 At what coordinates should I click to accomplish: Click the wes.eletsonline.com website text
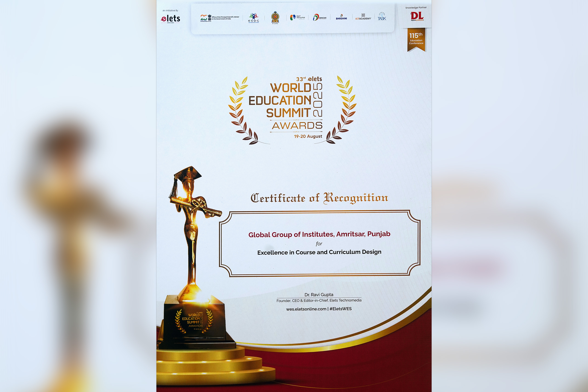click(x=306, y=309)
